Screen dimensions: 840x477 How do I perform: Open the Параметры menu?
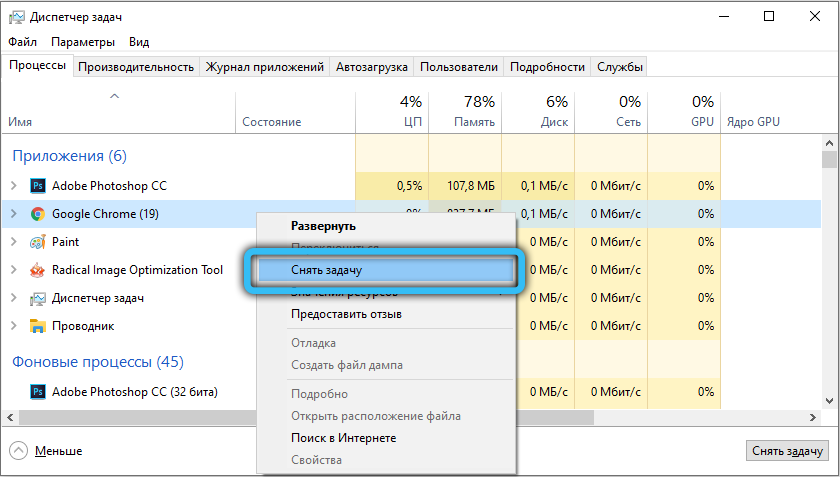tap(83, 42)
